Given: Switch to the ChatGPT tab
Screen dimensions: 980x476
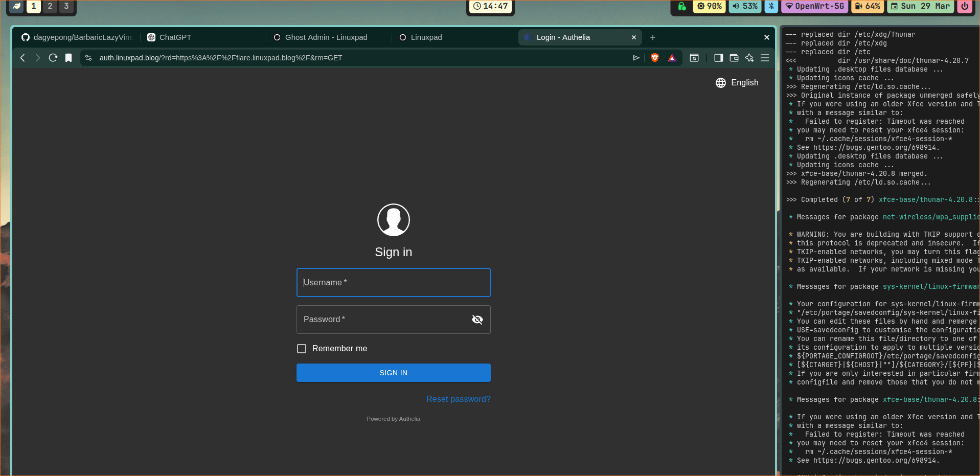Looking at the screenshot, I should pyautogui.click(x=175, y=37).
